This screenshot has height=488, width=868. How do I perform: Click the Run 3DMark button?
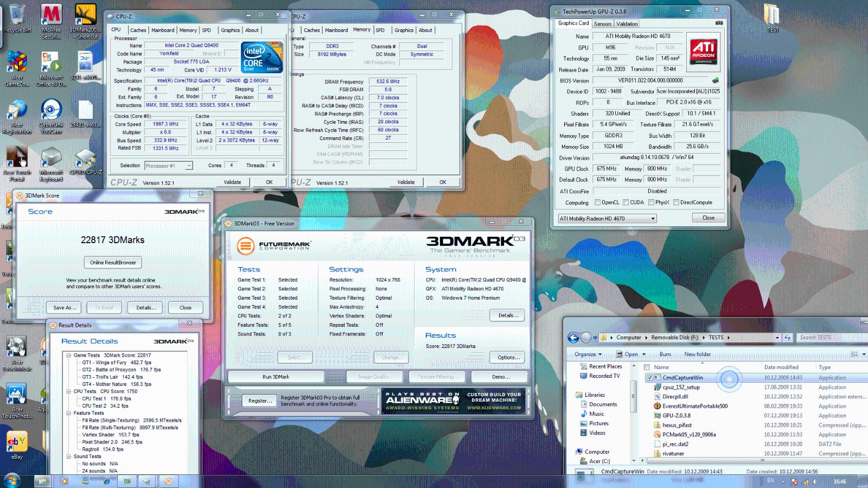click(x=276, y=377)
